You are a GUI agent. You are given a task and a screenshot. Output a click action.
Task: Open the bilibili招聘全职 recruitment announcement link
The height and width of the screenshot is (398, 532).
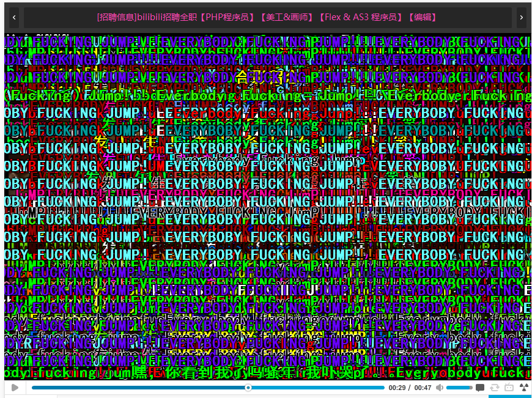click(x=267, y=17)
